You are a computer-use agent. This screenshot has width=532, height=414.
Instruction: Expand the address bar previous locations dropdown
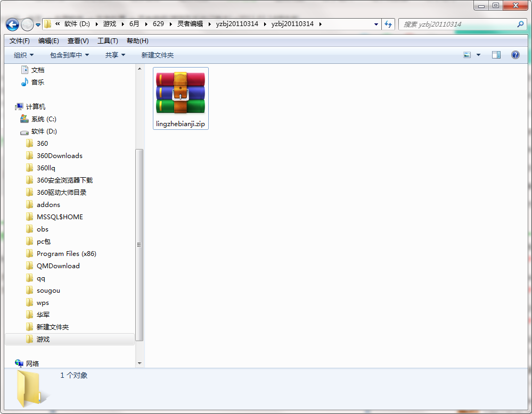pos(376,24)
